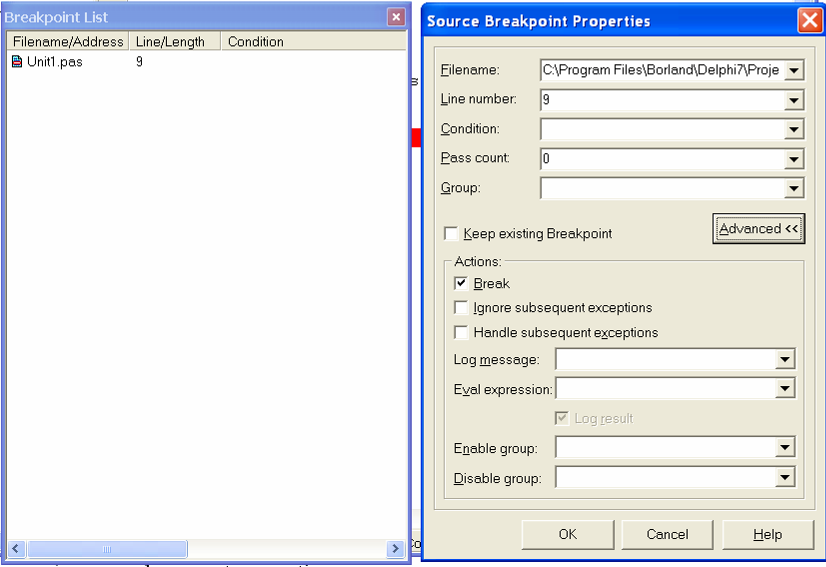This screenshot has width=826, height=567.
Task: Click the Condition column header
Action: (314, 42)
